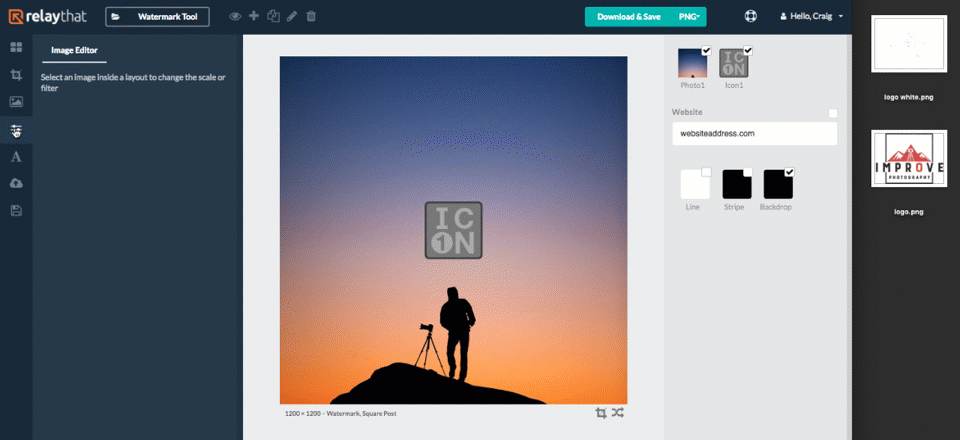
Task: Switch to the Image Editor tab
Action: click(74, 51)
